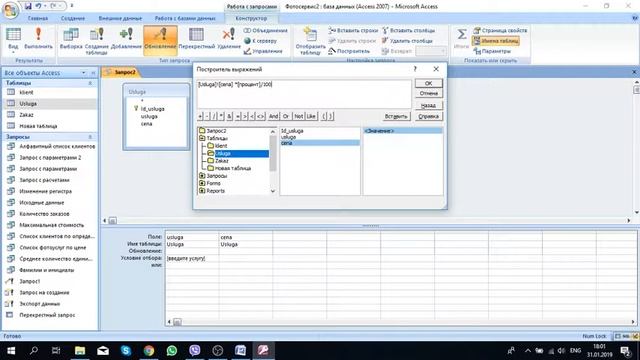Click Параметры in the ribbon
640x360 pixels.
492,51
